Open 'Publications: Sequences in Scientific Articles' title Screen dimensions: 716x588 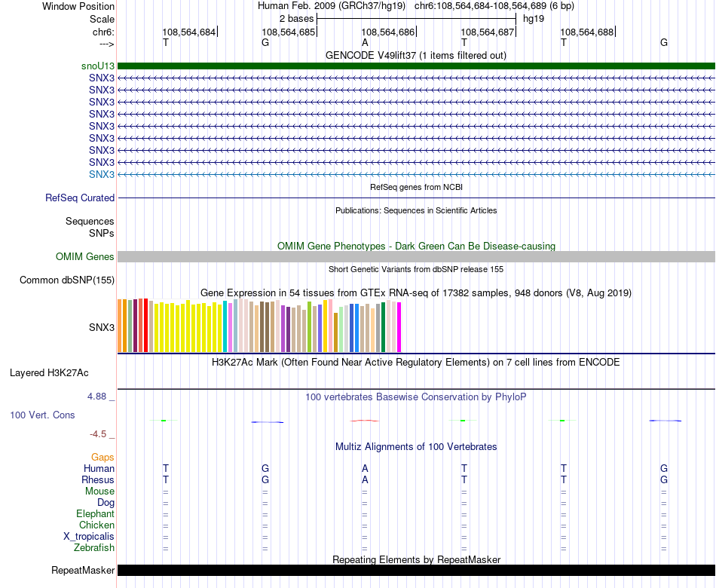[x=416, y=210]
